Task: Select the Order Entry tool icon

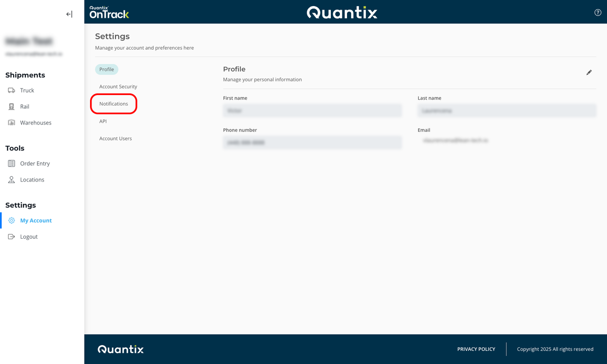Action: click(x=12, y=163)
